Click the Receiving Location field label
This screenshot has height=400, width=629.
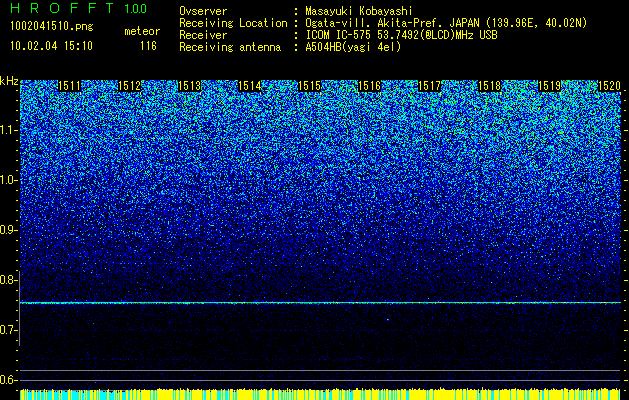(x=233, y=23)
